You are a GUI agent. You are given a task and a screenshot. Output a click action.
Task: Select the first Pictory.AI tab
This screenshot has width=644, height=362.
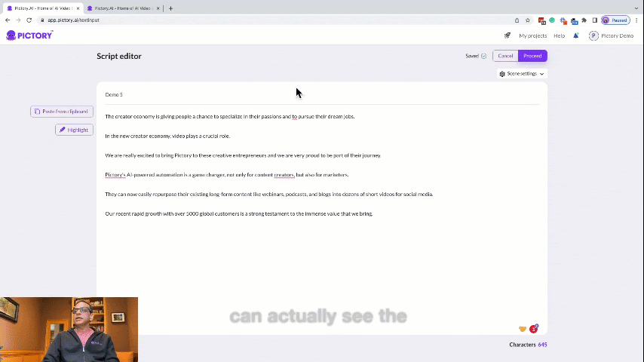pos(43,8)
